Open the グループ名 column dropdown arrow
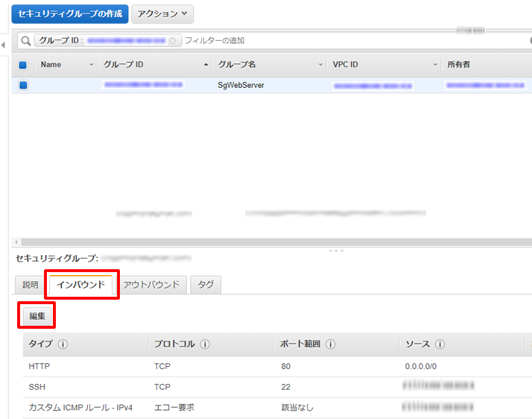 pos(320,65)
